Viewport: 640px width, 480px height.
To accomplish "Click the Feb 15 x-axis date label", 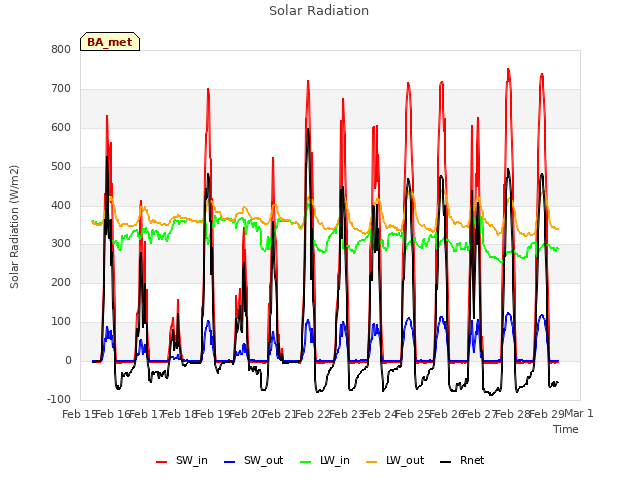I will [x=78, y=414].
